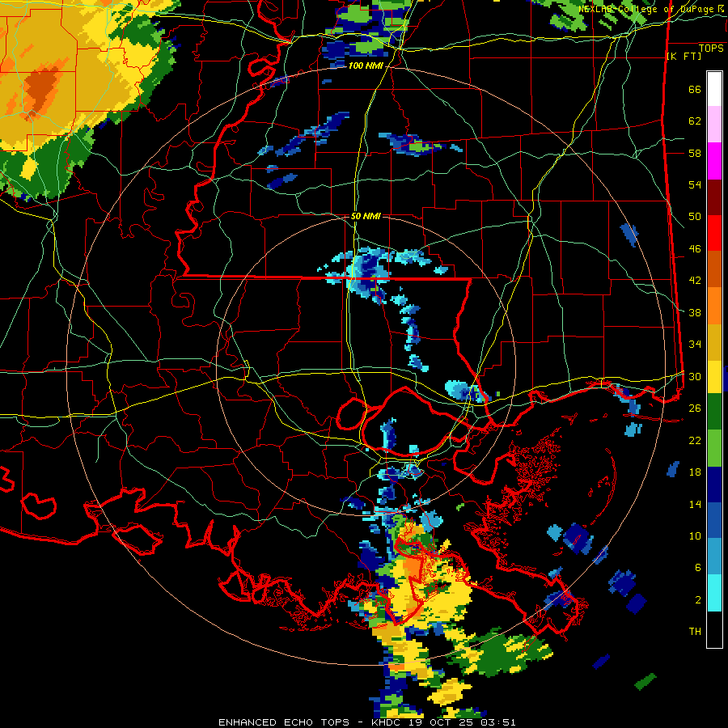Screen dimensions: 728x728
Task: Click the sky blue legend swatch
Action: coord(714,557)
